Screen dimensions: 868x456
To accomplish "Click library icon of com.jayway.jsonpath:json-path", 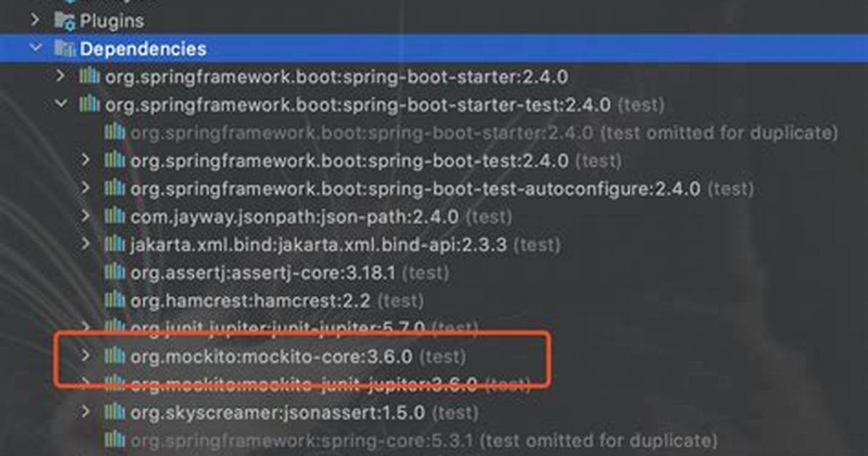I will tap(115, 216).
